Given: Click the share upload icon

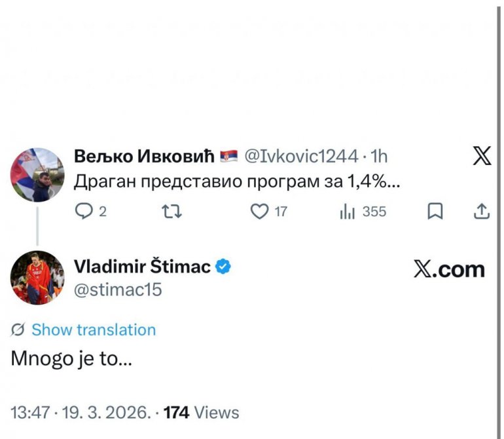Looking at the screenshot, I should pos(481,211).
